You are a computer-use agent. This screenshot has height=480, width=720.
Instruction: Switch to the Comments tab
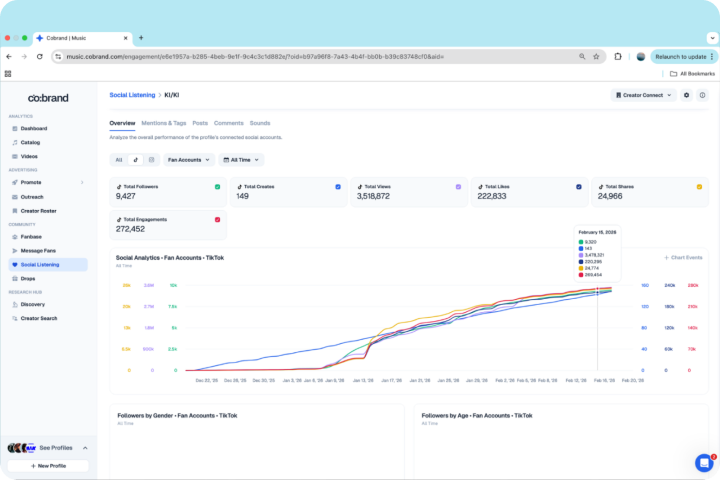[x=228, y=123]
